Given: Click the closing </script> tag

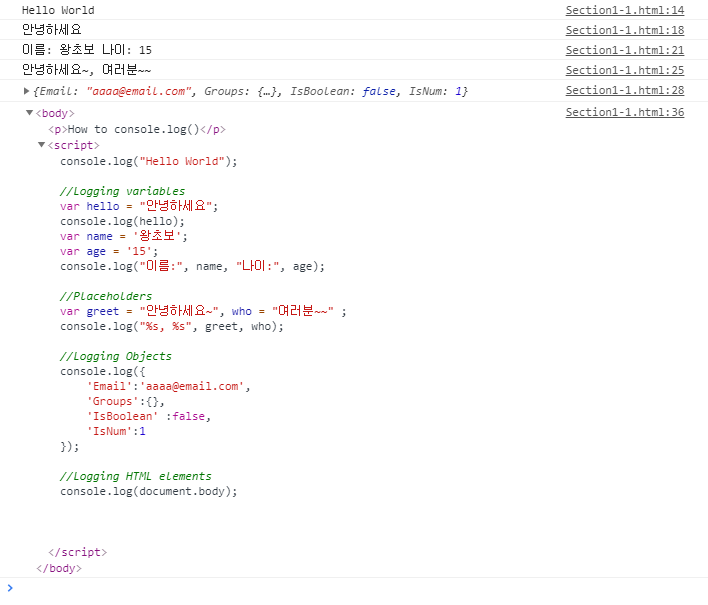Looking at the screenshot, I should click(x=78, y=552).
